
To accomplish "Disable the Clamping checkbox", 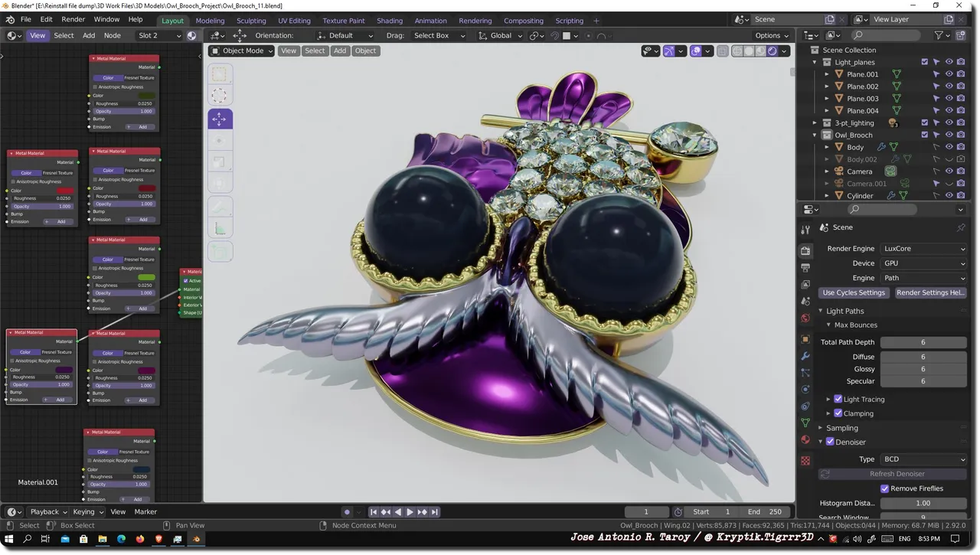I will [x=838, y=413].
